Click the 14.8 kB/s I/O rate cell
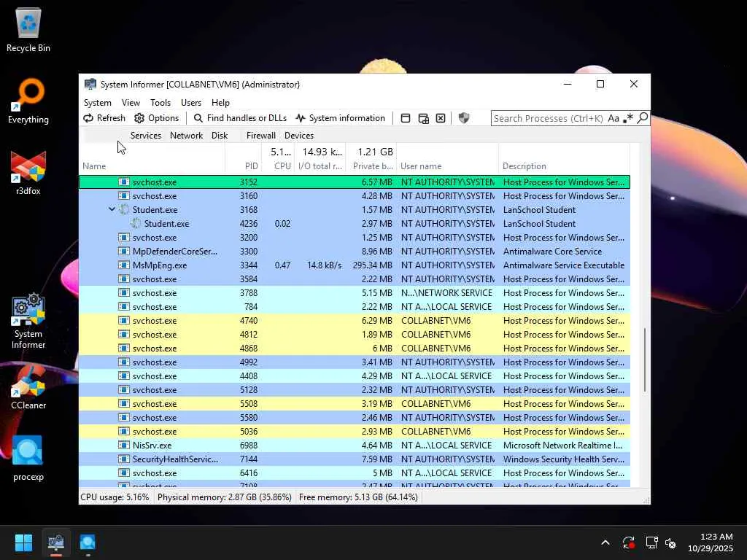Image resolution: width=747 pixels, height=560 pixels. point(324,265)
